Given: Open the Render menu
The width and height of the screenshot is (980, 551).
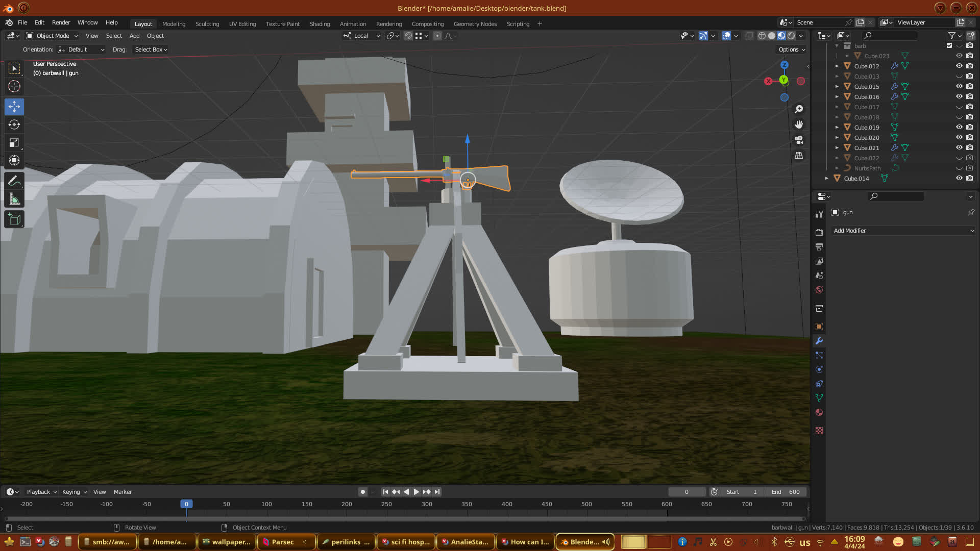Looking at the screenshot, I should click(x=61, y=22).
